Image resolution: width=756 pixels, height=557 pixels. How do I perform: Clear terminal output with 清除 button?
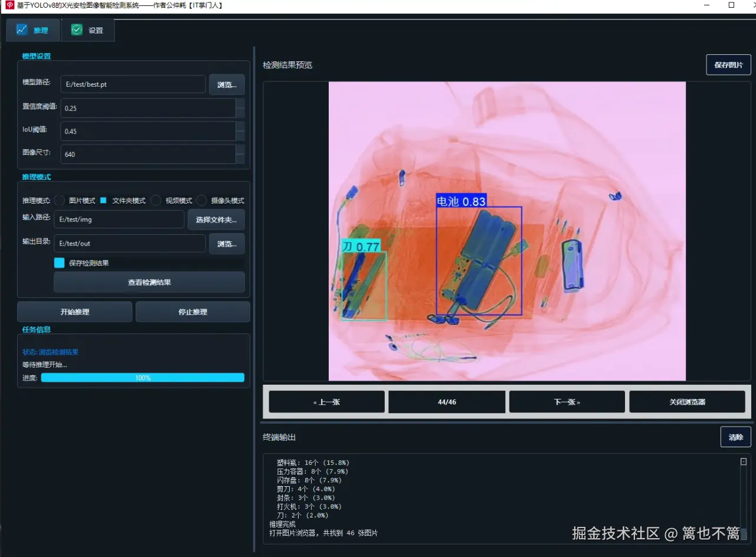pos(735,437)
